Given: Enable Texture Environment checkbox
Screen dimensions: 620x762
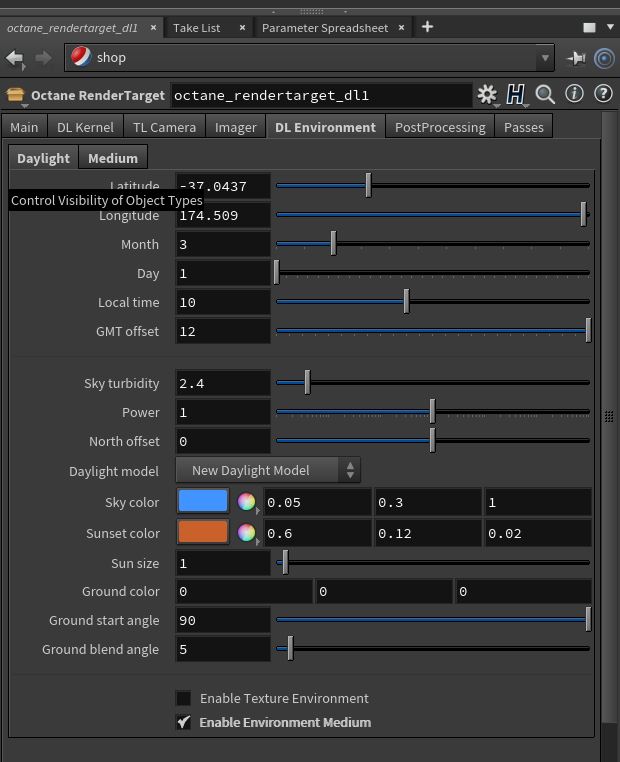Looking at the screenshot, I should (184, 698).
